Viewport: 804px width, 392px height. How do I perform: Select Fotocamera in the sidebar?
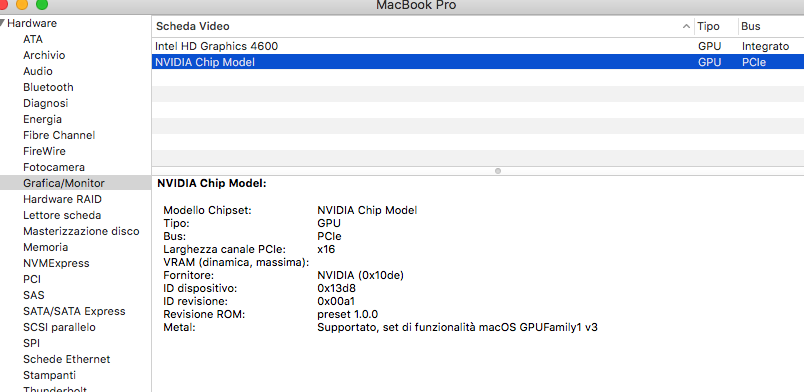point(54,167)
